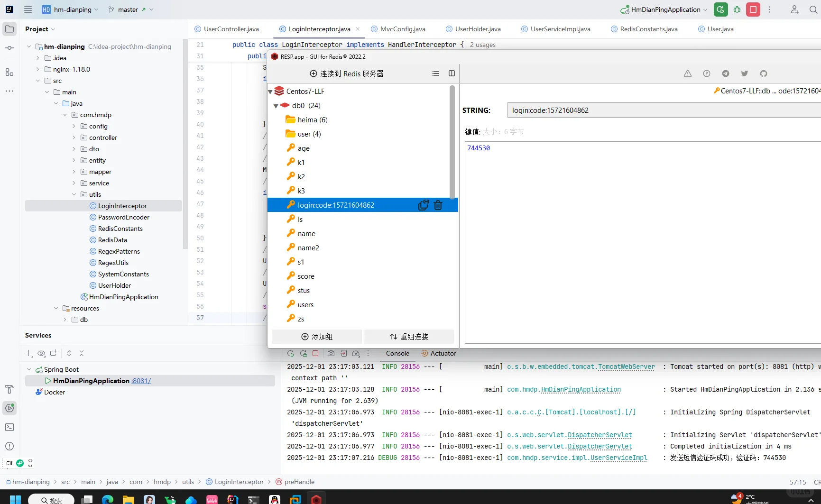Stop the service in the Services toolbar
821x504 pixels.
315,353
